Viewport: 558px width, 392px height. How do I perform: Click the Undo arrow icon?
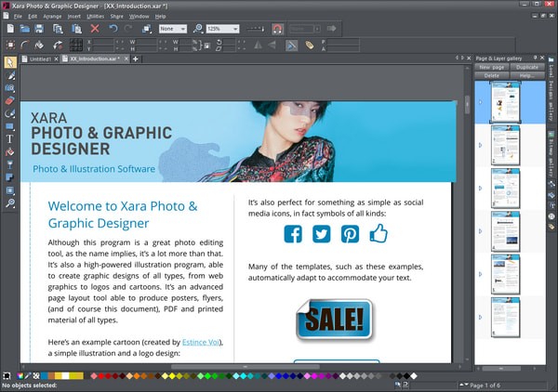coord(113,29)
